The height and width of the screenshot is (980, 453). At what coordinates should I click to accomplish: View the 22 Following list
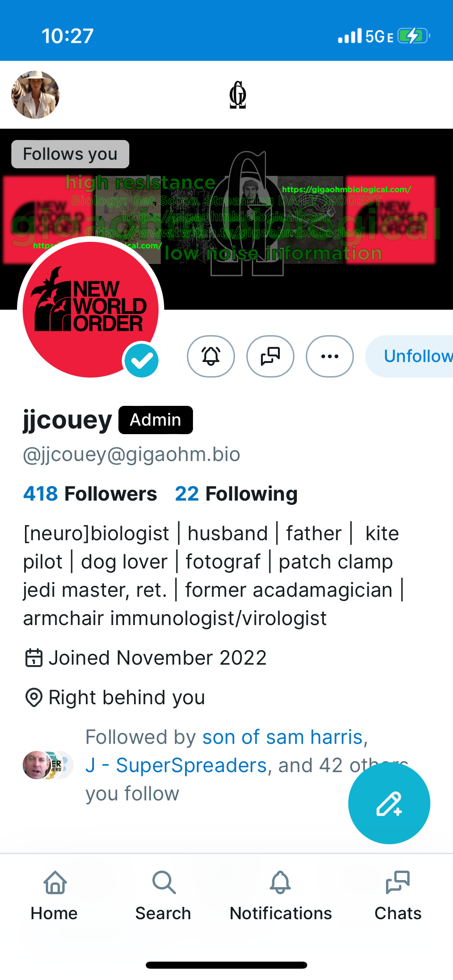click(x=236, y=494)
